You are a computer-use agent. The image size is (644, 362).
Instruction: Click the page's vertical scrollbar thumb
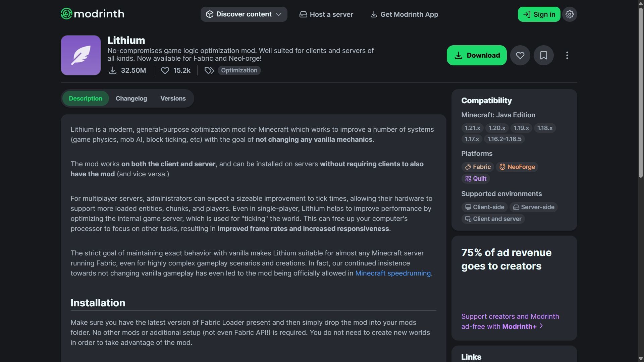(x=641, y=90)
